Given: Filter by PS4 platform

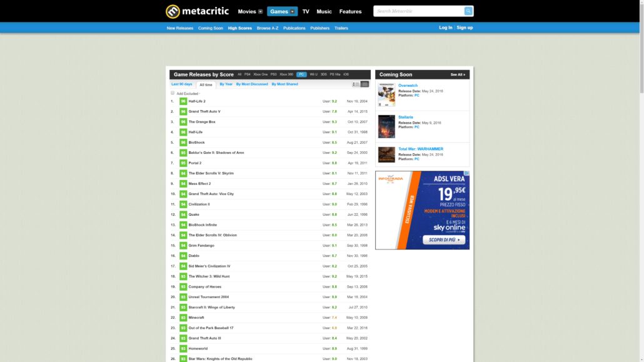Looking at the screenshot, I should point(247,74).
